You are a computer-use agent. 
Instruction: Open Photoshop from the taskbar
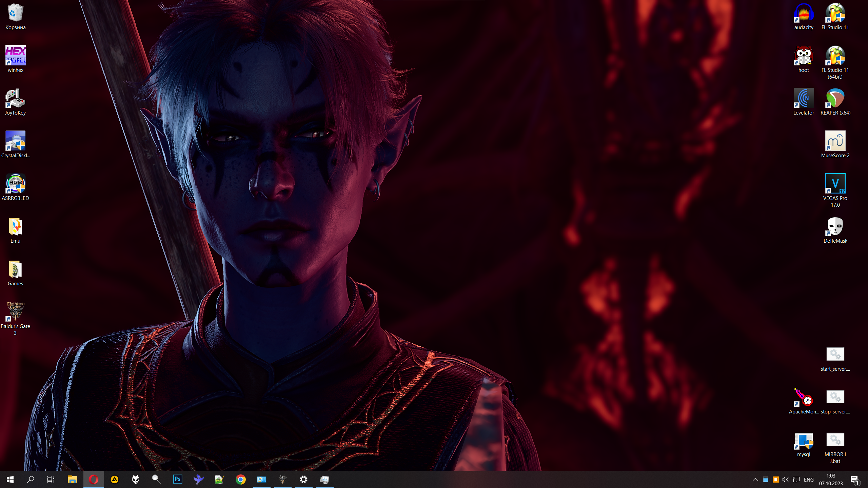(177, 479)
